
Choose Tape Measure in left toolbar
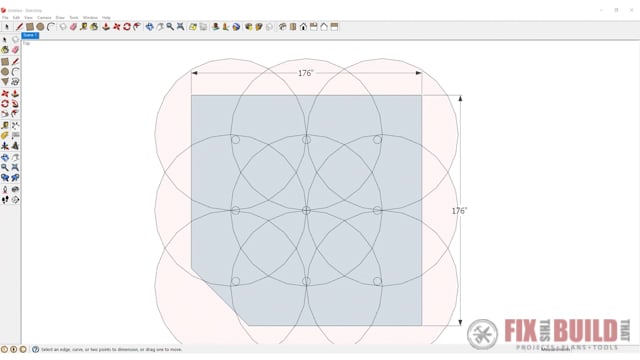(x=5, y=125)
